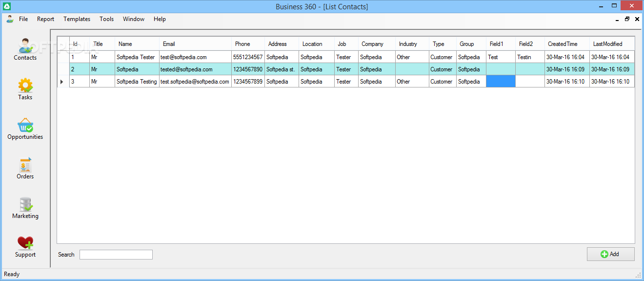Sort by the Email column header
This screenshot has width=644, height=281.
point(195,43)
